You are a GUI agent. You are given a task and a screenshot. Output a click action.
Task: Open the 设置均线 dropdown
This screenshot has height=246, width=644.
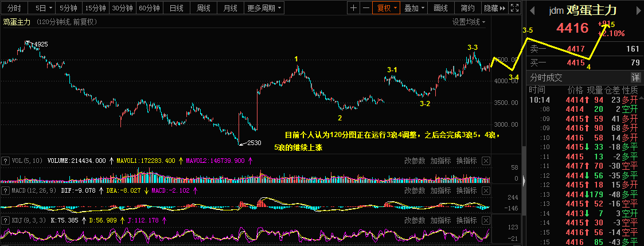click(469, 22)
